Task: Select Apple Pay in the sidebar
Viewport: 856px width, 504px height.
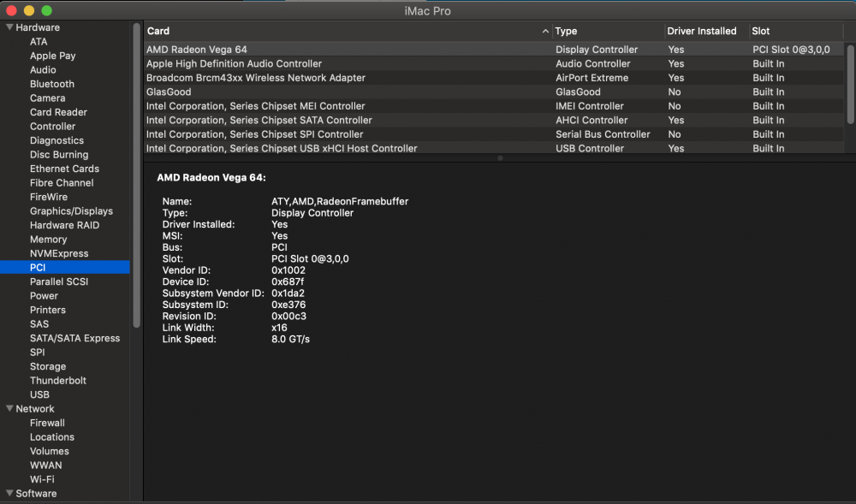Action: [x=52, y=56]
